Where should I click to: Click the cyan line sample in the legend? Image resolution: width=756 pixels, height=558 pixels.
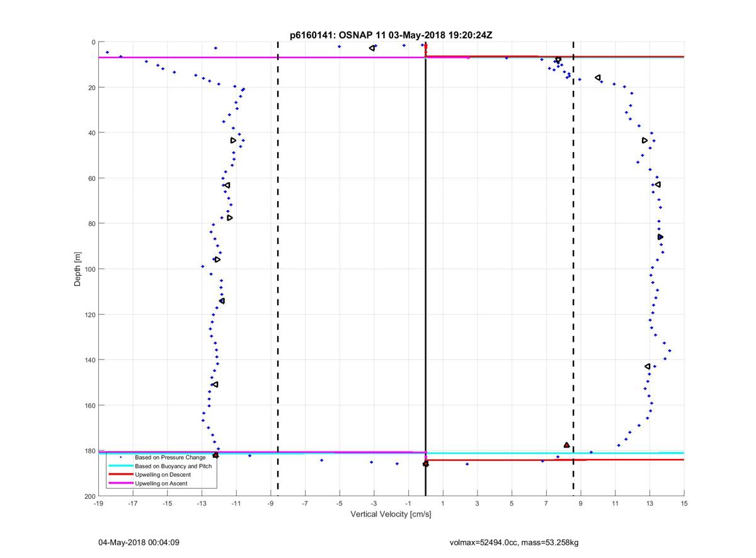[120, 466]
